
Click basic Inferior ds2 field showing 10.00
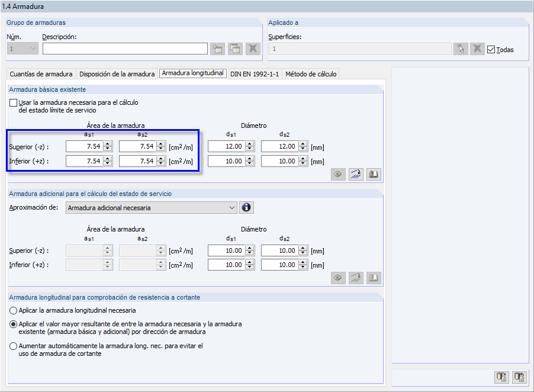280,161
